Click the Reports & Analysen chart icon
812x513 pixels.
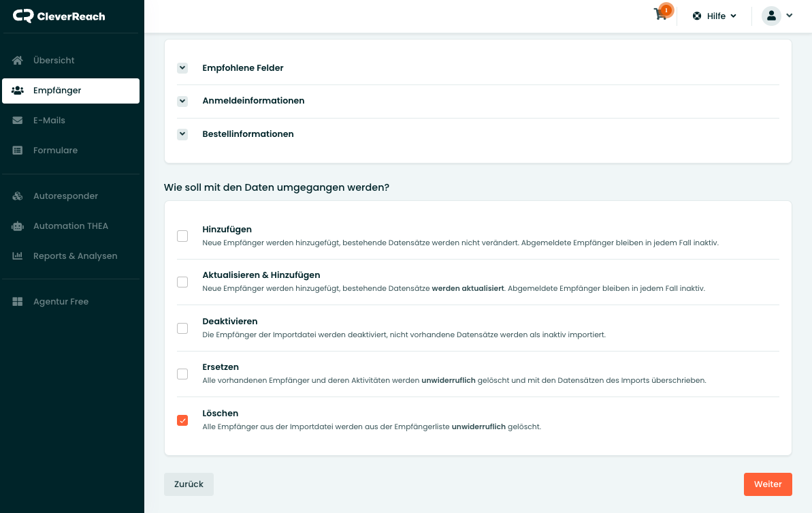tap(18, 256)
